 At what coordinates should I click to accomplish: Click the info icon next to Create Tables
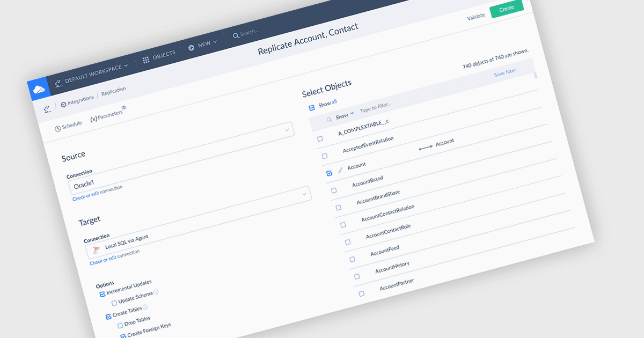pyautogui.click(x=145, y=307)
